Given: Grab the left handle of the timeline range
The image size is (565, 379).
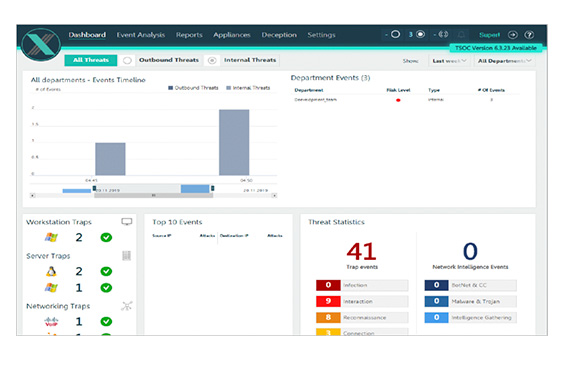Looking at the screenshot, I should tap(94, 188).
